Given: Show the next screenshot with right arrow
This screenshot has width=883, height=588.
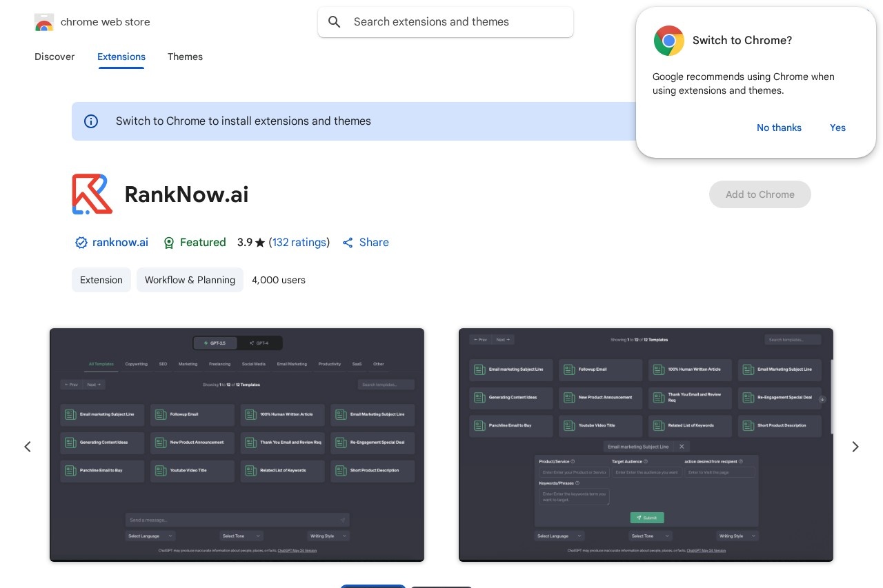Looking at the screenshot, I should click(x=855, y=447).
